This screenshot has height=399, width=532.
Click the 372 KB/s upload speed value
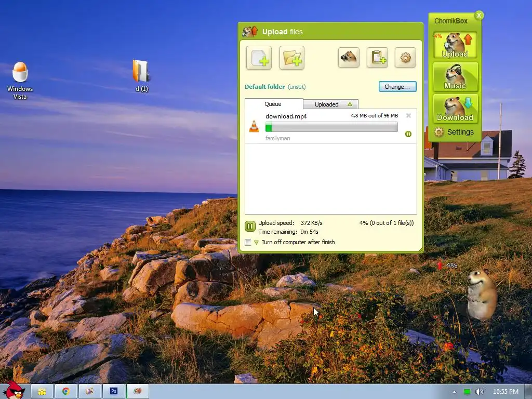click(312, 223)
